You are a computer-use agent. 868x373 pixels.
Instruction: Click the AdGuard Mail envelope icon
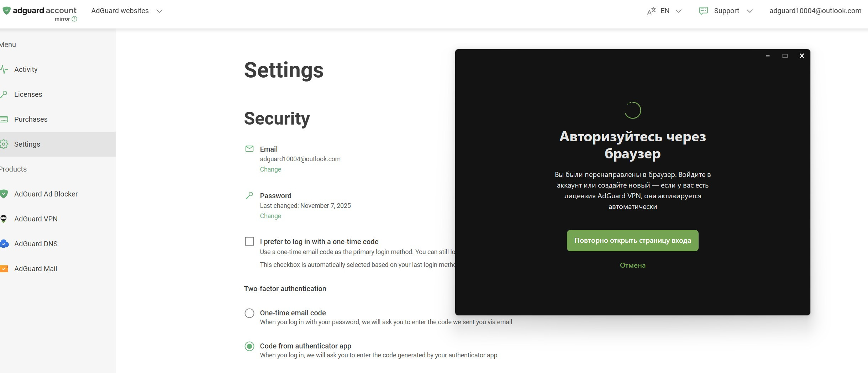[4, 269]
